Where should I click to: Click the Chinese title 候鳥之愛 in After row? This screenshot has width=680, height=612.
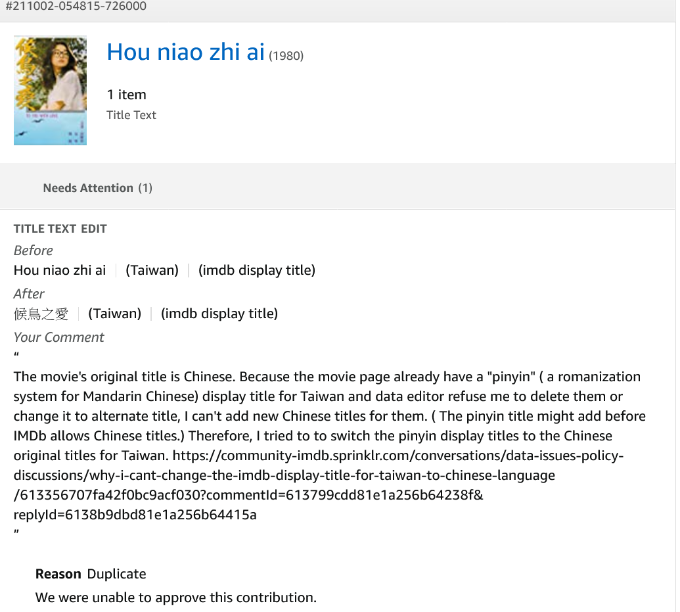pyautogui.click(x=41, y=314)
